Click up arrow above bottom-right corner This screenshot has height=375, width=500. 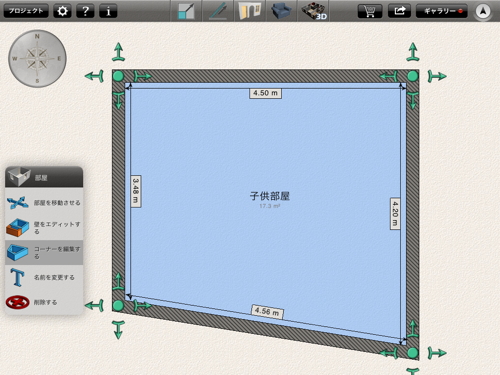click(x=413, y=329)
